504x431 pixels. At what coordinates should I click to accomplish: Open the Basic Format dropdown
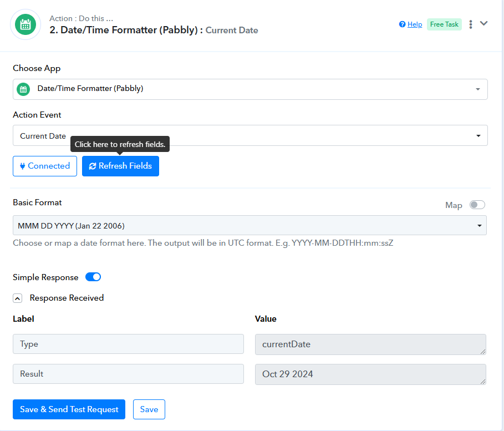click(x=250, y=225)
